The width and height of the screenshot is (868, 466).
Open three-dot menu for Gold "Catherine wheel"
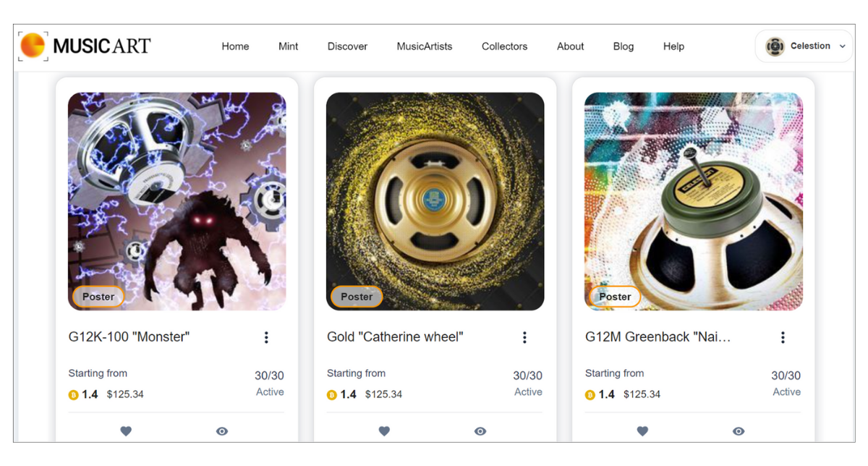524,337
